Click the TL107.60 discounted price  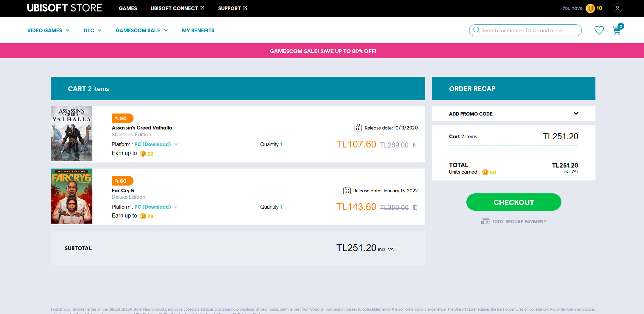click(x=356, y=144)
